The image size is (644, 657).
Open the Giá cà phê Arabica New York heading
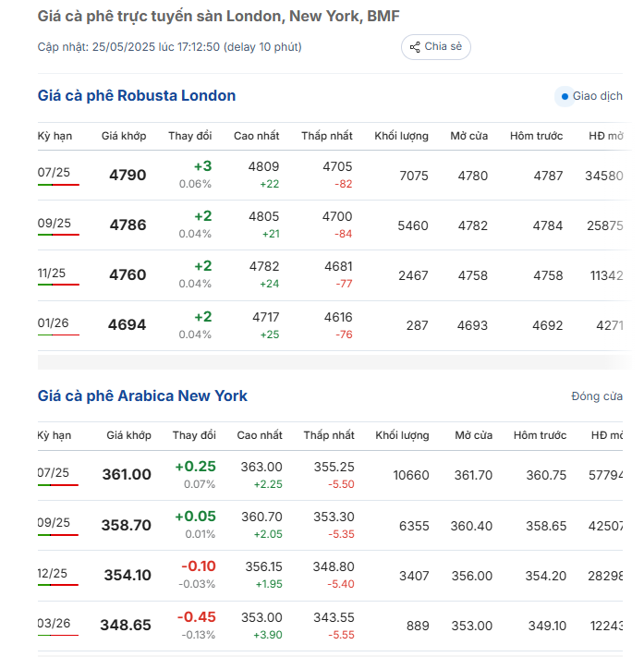[142, 396]
